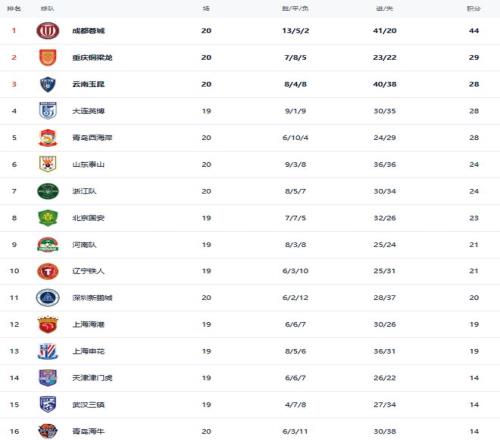This screenshot has height=440, width=500.
Task: Click the dark green round logo at rank 7
Action: [x=48, y=191]
